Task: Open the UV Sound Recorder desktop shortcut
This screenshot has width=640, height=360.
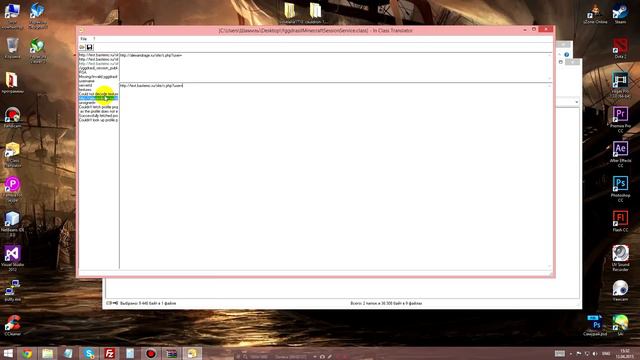Action: [x=620, y=258]
